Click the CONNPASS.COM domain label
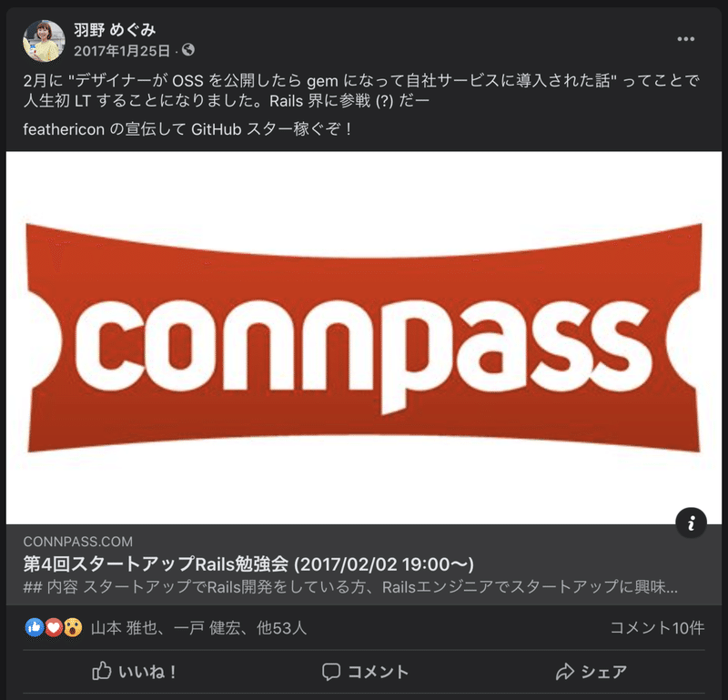The width and height of the screenshot is (728, 700). 78,542
